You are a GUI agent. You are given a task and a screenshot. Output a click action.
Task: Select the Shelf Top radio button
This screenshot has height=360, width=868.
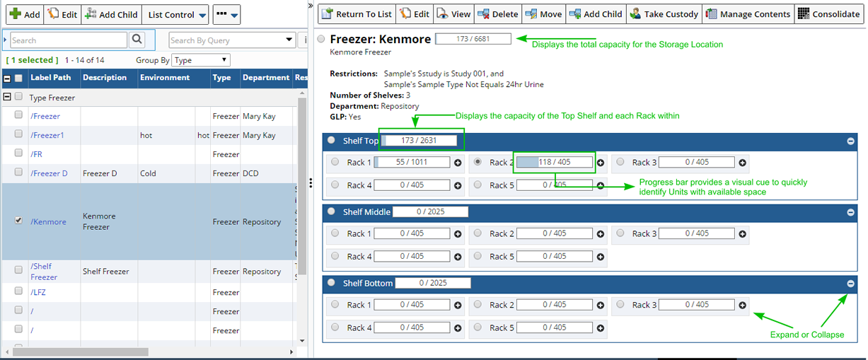click(331, 140)
